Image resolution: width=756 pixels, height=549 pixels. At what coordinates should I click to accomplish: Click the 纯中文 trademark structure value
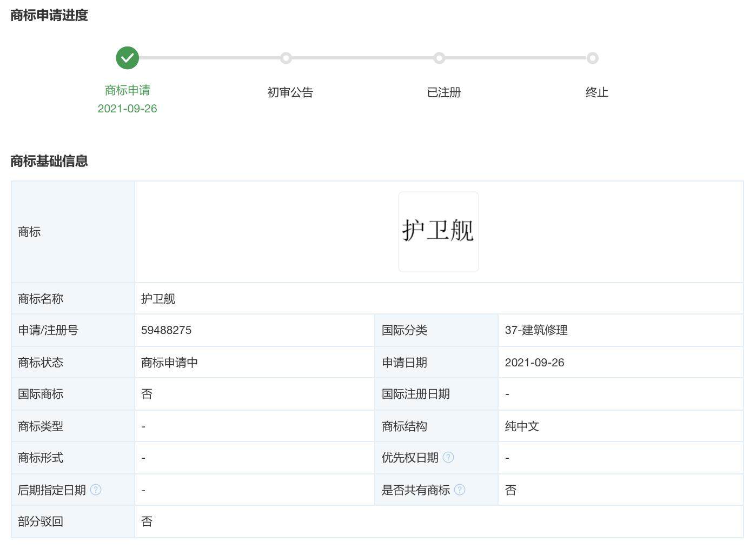point(522,426)
